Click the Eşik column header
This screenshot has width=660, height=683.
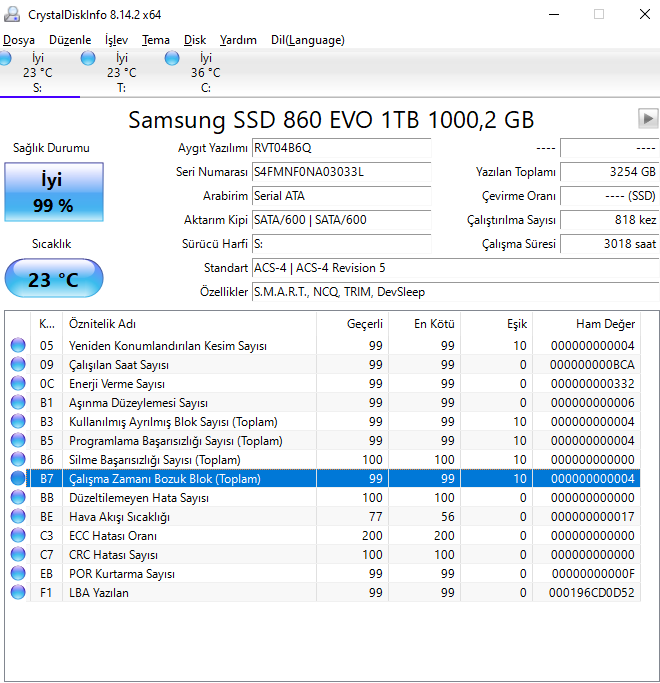(x=497, y=324)
